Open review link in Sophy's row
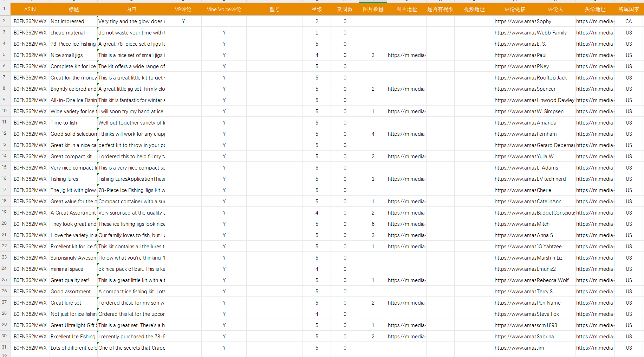 (515, 21)
